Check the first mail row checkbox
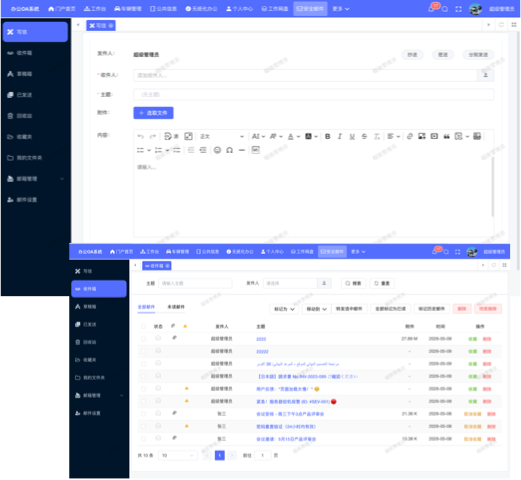Image resolution: width=521 pixels, height=480 pixels. (143, 339)
